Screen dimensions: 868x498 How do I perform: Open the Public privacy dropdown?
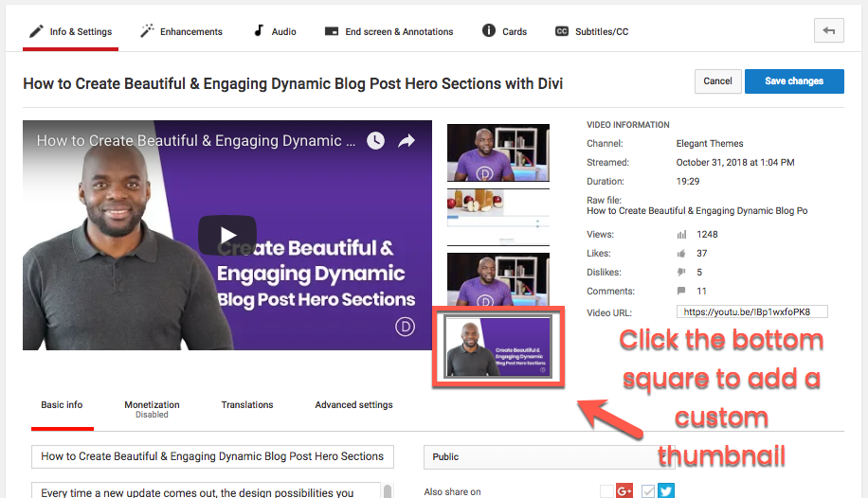[x=550, y=457]
